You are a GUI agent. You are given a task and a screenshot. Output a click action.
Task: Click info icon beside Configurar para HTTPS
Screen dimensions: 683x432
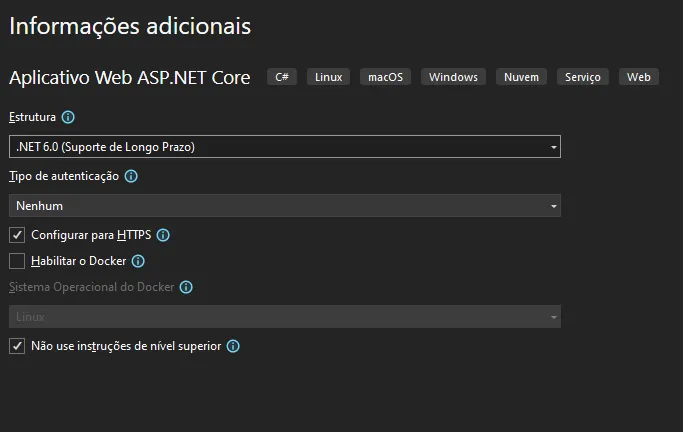pos(163,235)
